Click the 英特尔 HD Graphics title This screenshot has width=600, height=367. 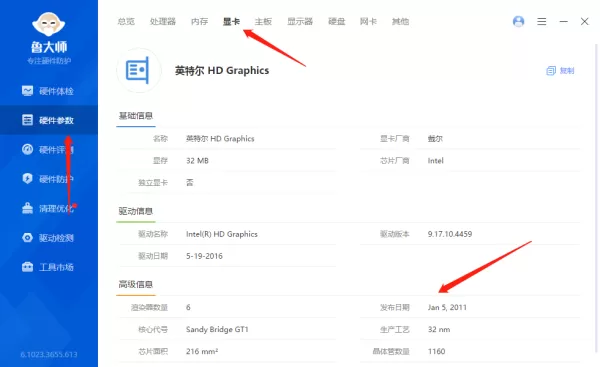click(x=222, y=70)
